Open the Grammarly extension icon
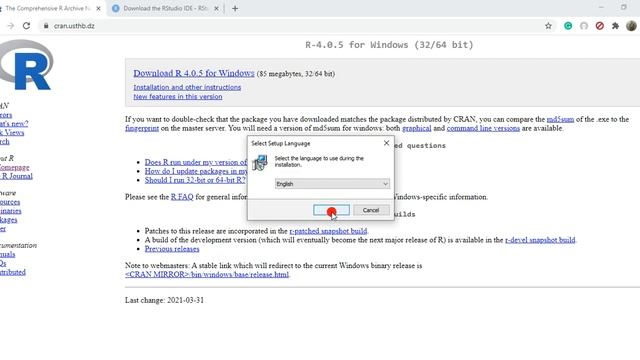 (568, 26)
